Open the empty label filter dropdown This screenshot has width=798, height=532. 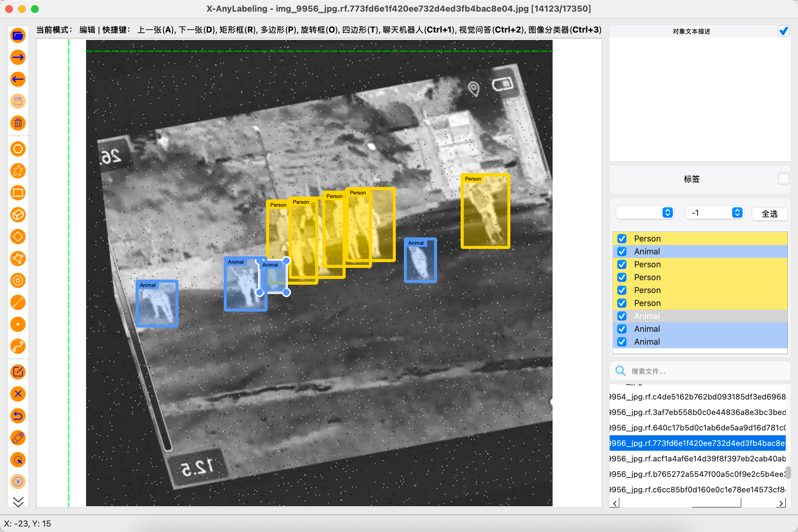[x=644, y=213]
